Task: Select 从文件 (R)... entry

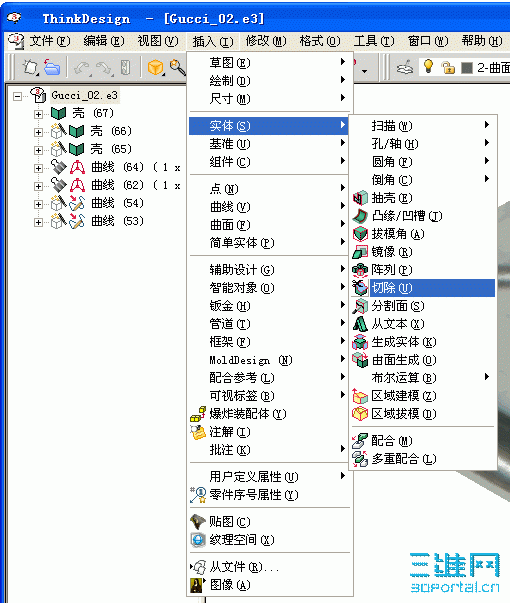Action: [269, 567]
